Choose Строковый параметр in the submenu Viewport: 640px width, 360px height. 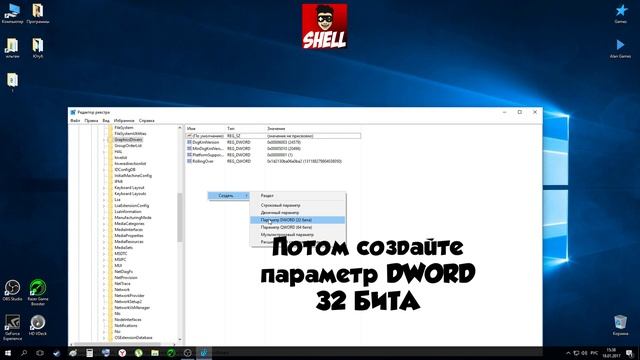pos(298,205)
